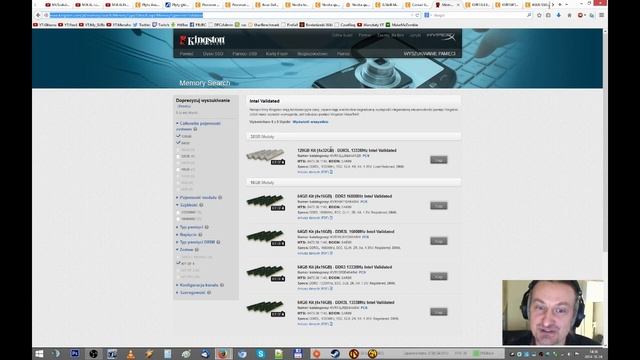Click info icon beside Pojemność modułu

coord(220,198)
